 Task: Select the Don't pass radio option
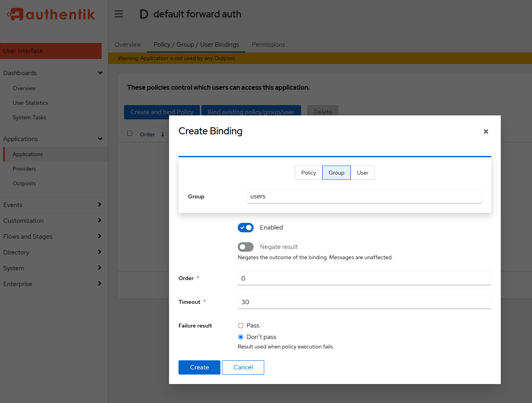(241, 337)
